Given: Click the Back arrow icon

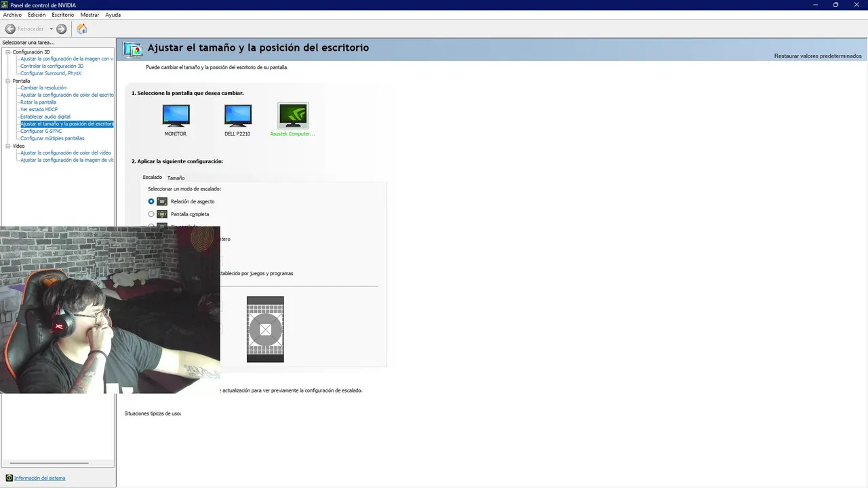Looking at the screenshot, I should tap(10, 29).
